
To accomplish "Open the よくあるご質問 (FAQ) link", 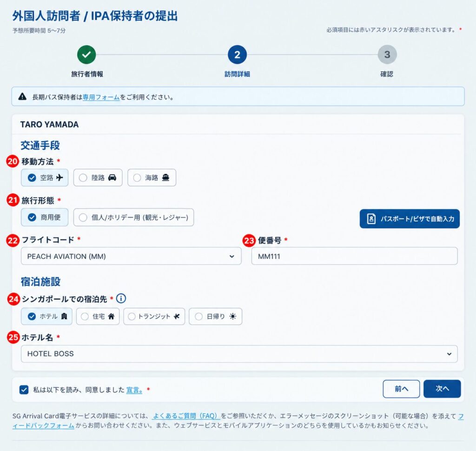I will point(186,416).
